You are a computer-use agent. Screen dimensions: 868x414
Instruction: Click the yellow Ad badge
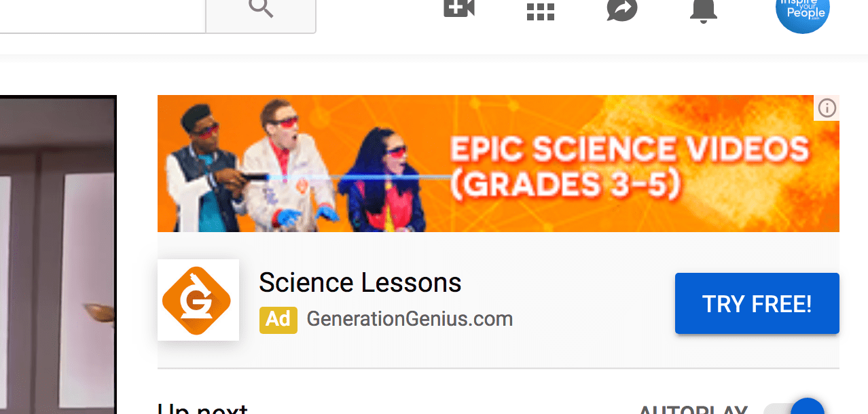(x=278, y=319)
